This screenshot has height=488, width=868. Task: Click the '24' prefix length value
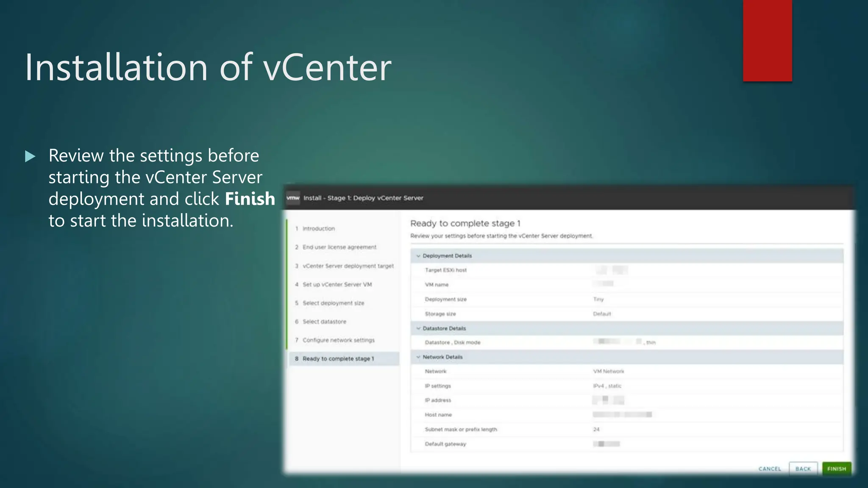click(596, 430)
